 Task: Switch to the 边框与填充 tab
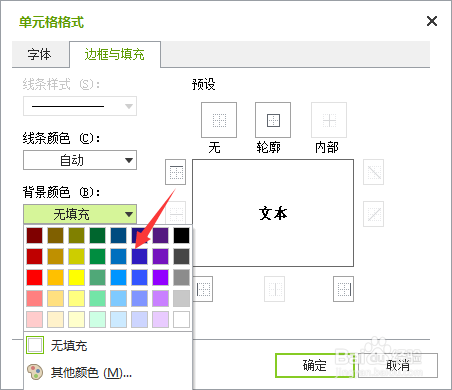pyautogui.click(x=115, y=54)
